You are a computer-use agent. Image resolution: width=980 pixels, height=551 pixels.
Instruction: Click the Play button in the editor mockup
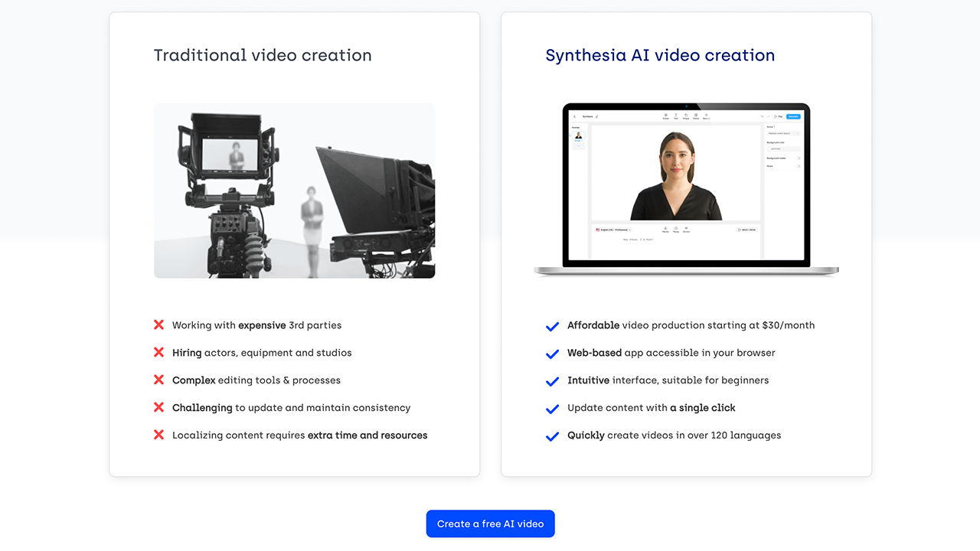coord(778,116)
